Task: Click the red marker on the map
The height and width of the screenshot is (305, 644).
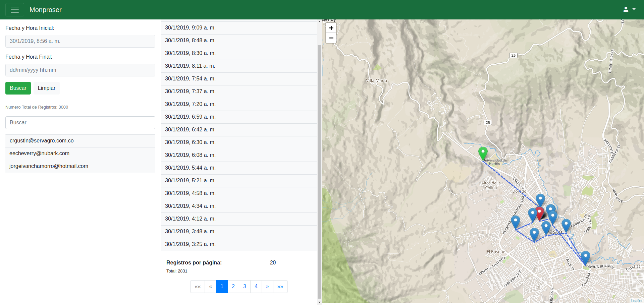Action: [x=540, y=212]
